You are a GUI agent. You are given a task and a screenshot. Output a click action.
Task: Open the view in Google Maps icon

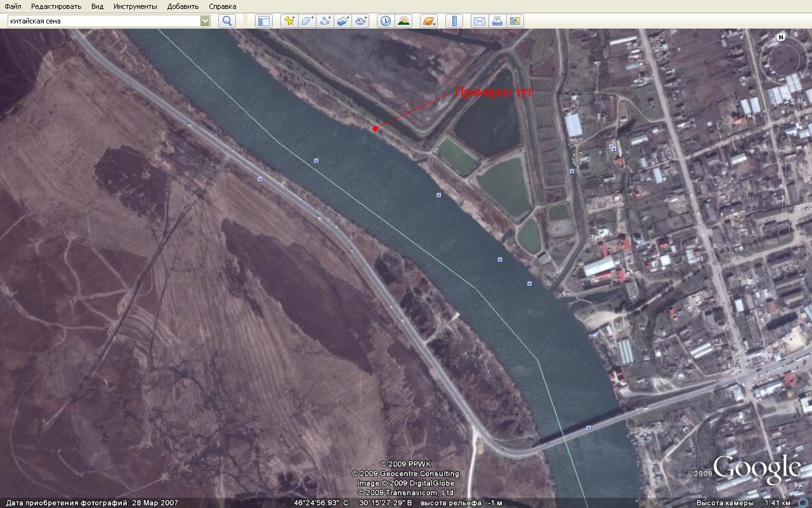tap(515, 21)
